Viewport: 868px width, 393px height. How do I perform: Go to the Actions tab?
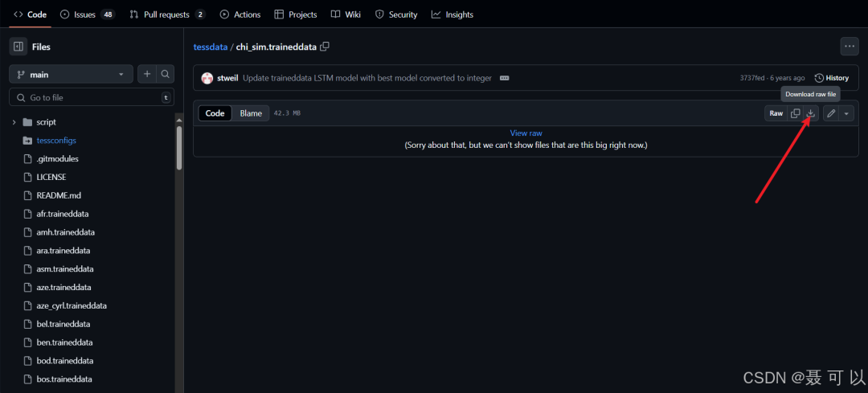coord(240,14)
